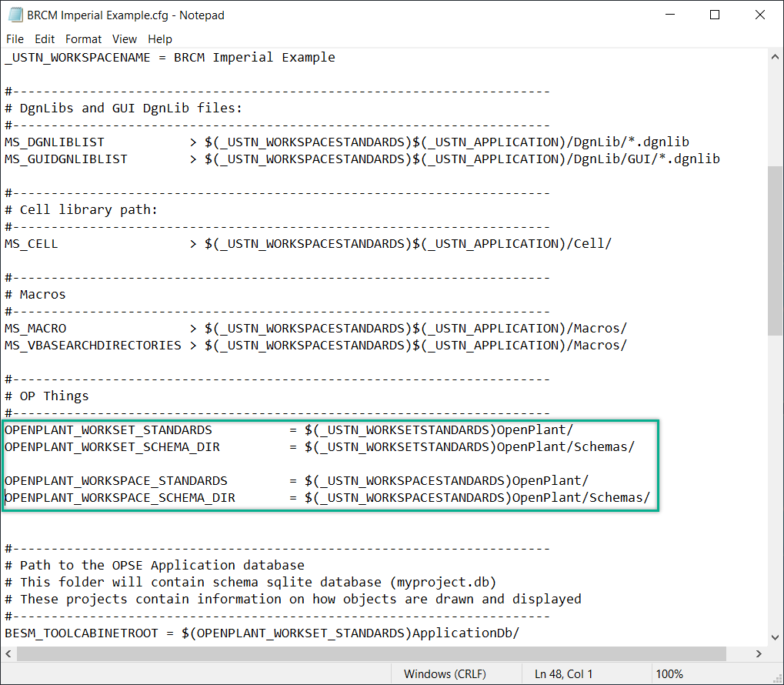Click OPENPLANT_WORKSPACE_STANDARDS line

tap(296, 480)
